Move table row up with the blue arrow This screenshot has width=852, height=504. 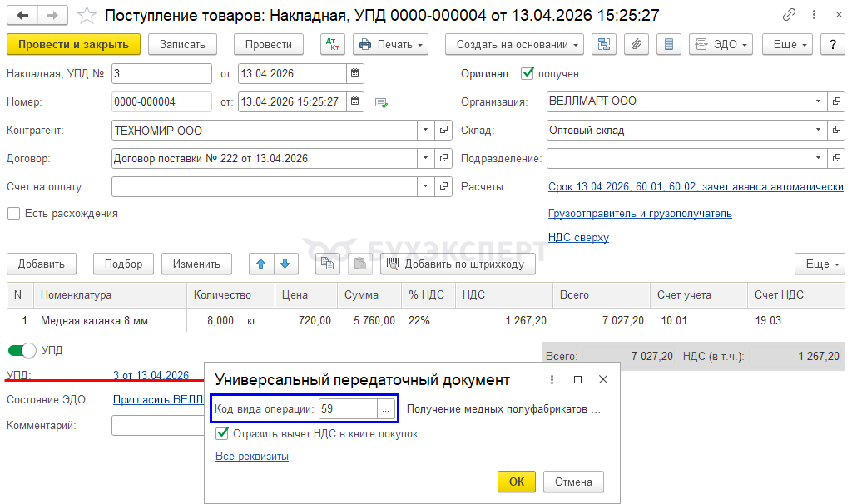coord(261,264)
